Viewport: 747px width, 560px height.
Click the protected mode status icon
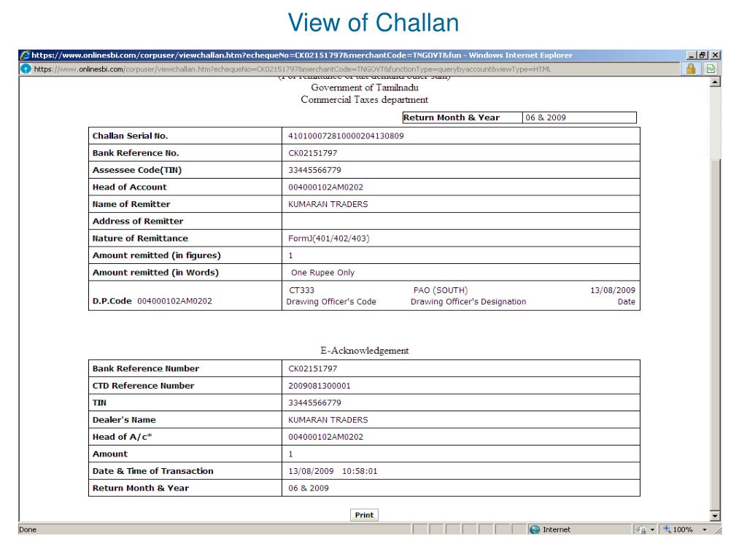[x=641, y=529]
